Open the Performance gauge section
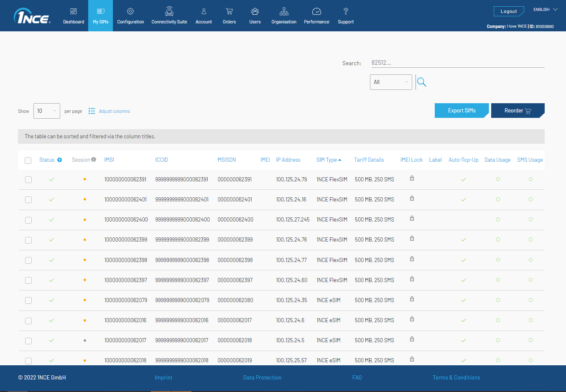The width and height of the screenshot is (566, 392). pyautogui.click(x=316, y=16)
